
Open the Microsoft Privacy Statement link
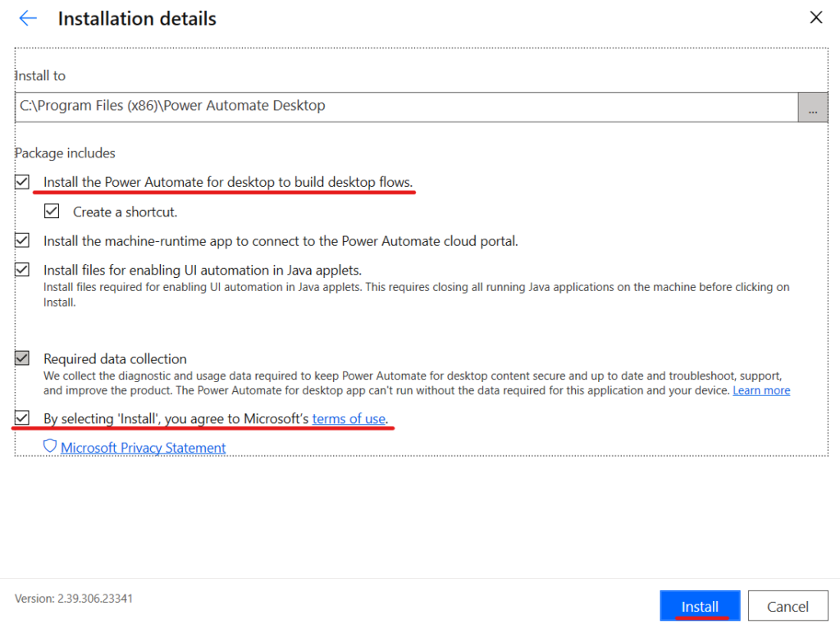(143, 448)
